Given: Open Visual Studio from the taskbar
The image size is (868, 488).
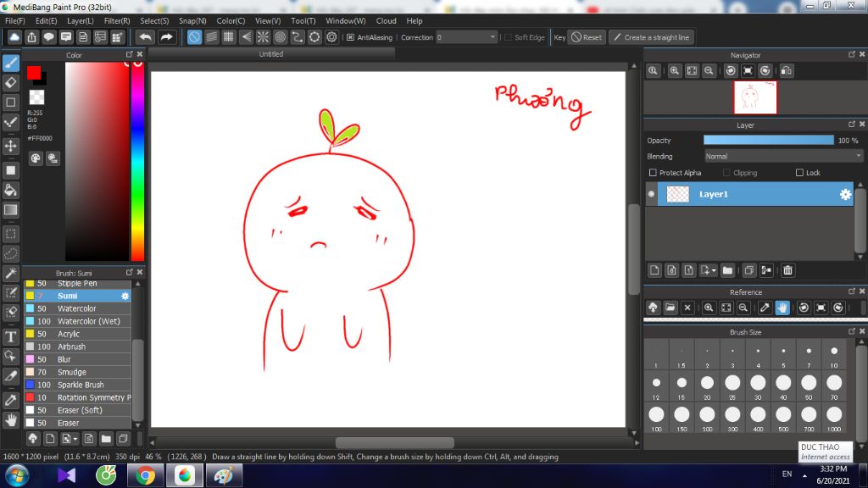Looking at the screenshot, I should 66,476.
